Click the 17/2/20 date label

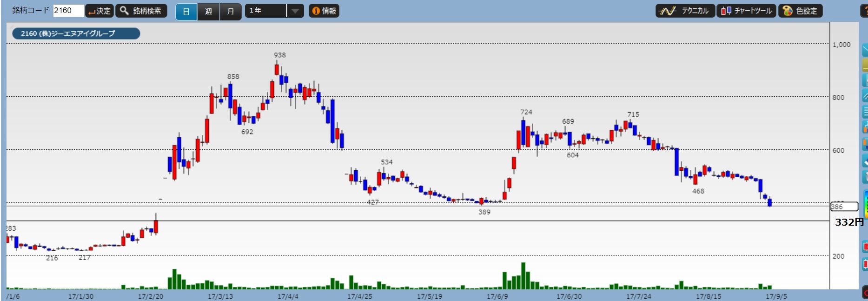tap(151, 296)
